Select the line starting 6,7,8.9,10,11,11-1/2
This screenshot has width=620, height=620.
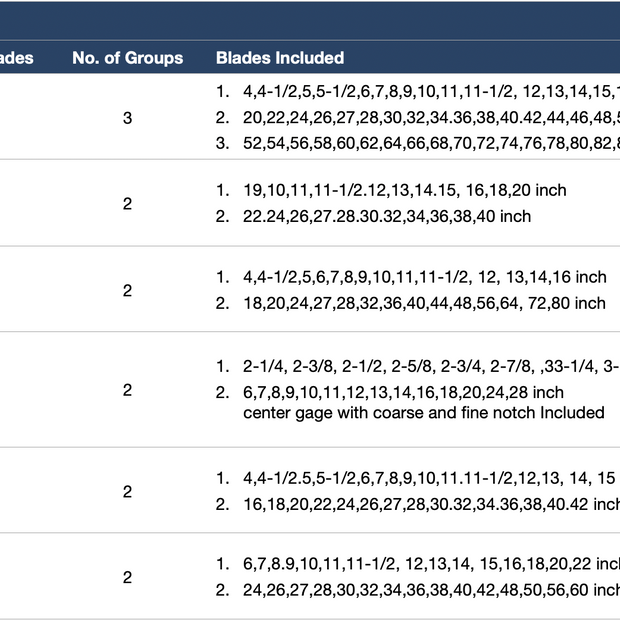(431, 564)
